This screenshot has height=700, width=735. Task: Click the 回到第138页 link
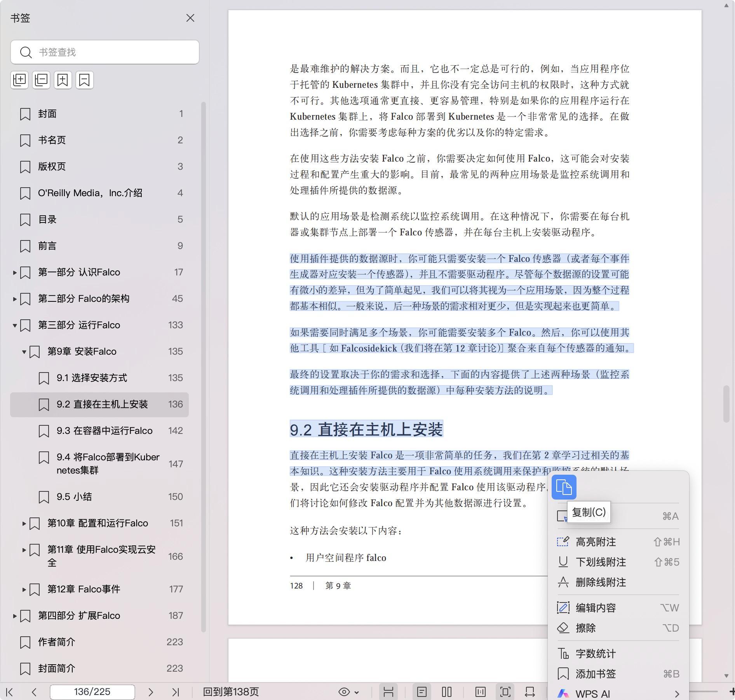(231, 692)
